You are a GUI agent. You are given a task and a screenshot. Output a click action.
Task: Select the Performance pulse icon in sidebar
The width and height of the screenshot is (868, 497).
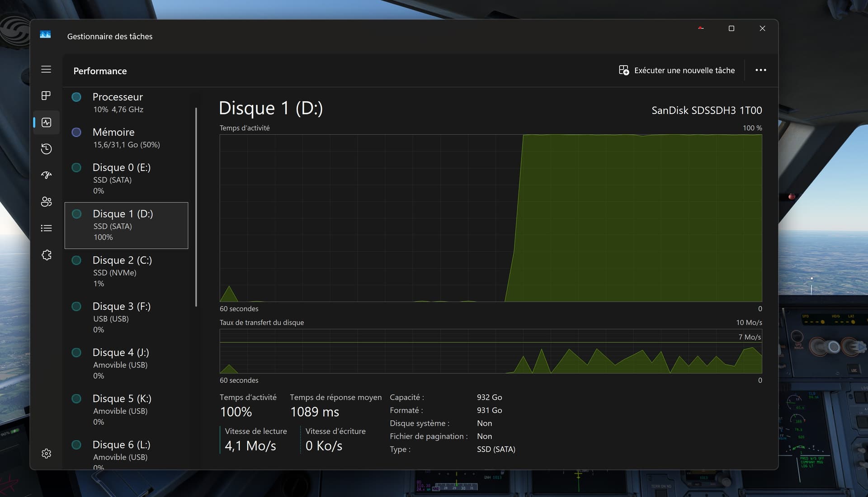(46, 122)
